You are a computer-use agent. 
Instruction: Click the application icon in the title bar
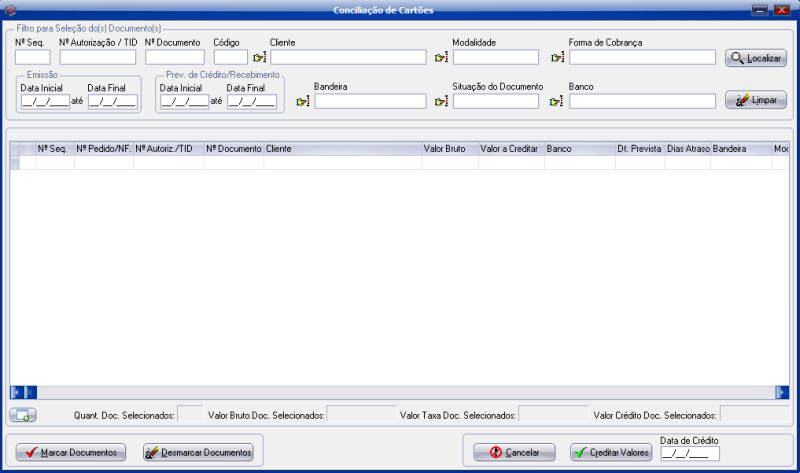[x=10, y=9]
